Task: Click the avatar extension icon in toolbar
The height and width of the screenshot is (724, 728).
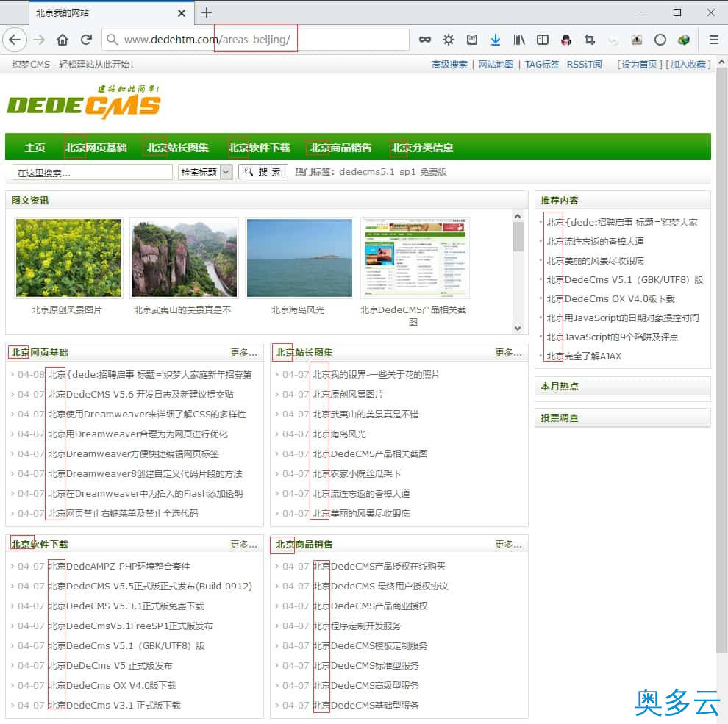Action: (x=566, y=40)
